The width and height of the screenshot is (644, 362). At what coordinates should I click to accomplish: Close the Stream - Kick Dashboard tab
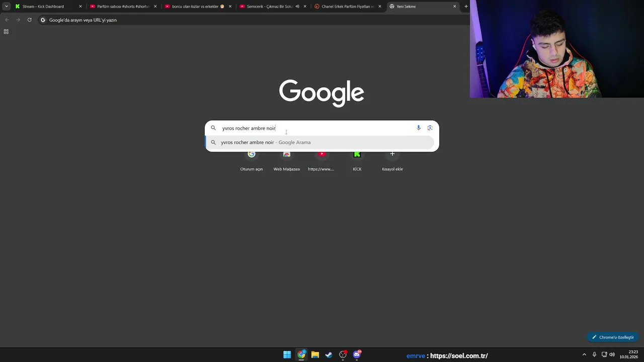pos(80,7)
